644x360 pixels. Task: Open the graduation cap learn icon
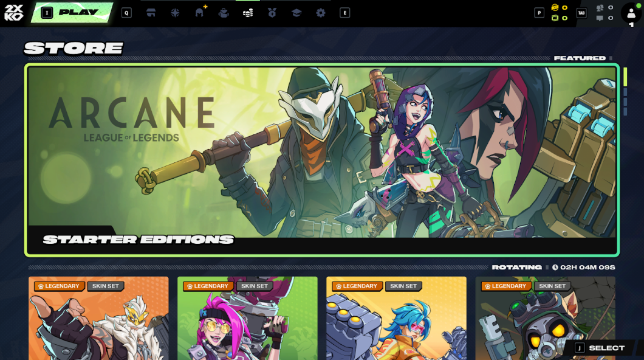tap(296, 13)
